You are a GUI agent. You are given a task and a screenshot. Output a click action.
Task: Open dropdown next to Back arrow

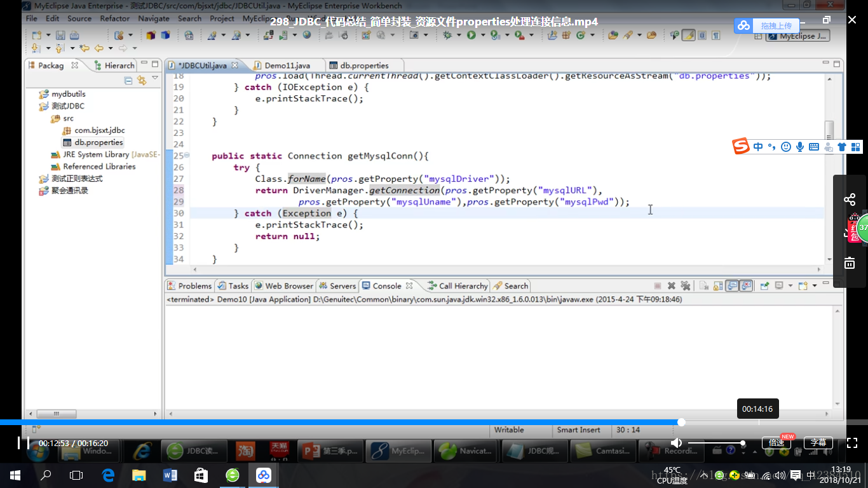(111, 48)
